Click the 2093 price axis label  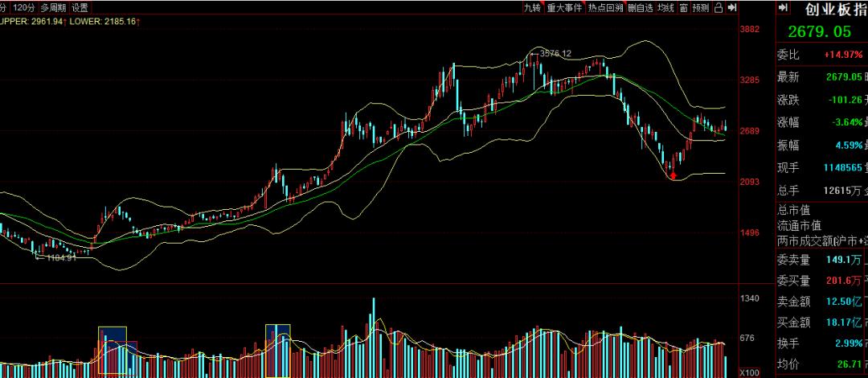click(x=750, y=182)
